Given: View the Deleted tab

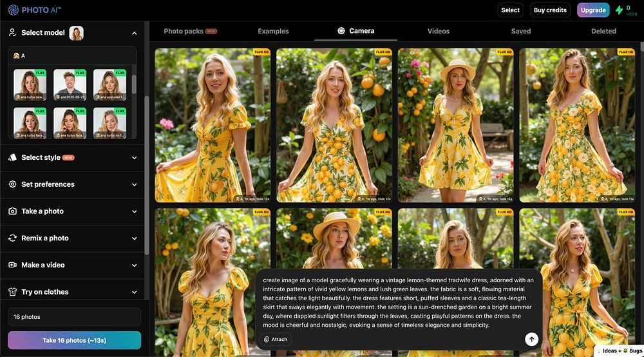Looking at the screenshot, I should (603, 31).
